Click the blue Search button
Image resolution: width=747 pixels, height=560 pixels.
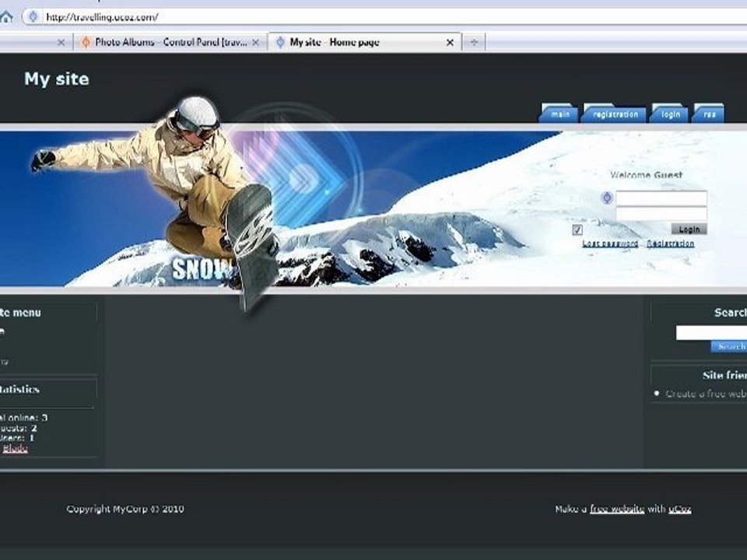[729, 347]
